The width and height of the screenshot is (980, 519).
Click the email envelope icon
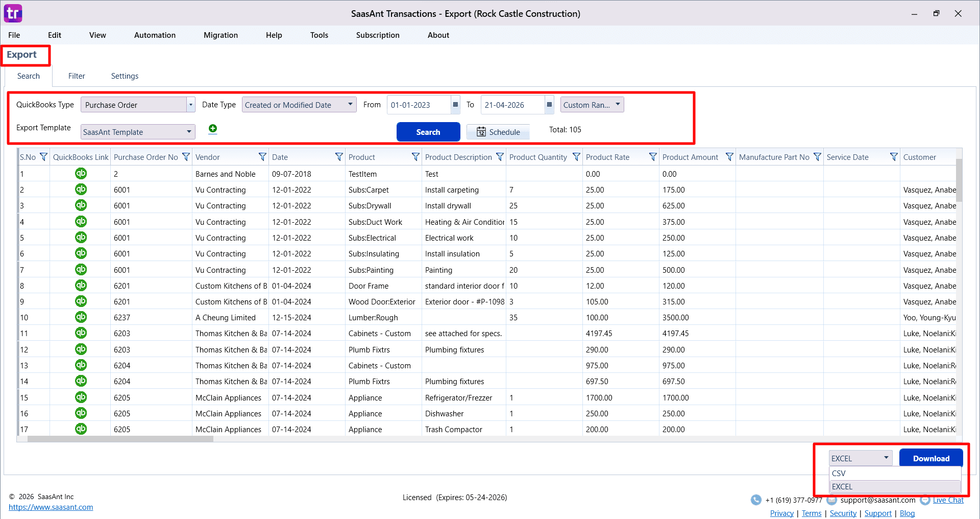point(832,500)
